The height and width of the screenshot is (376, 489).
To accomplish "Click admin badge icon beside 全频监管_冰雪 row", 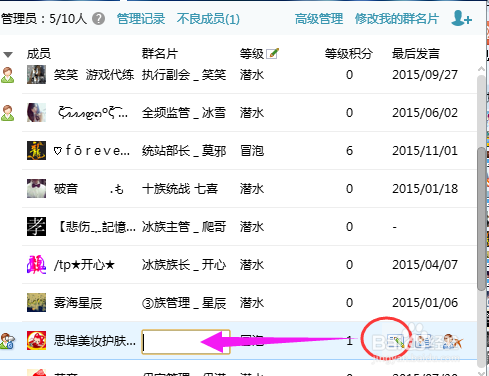I will click(7, 113).
